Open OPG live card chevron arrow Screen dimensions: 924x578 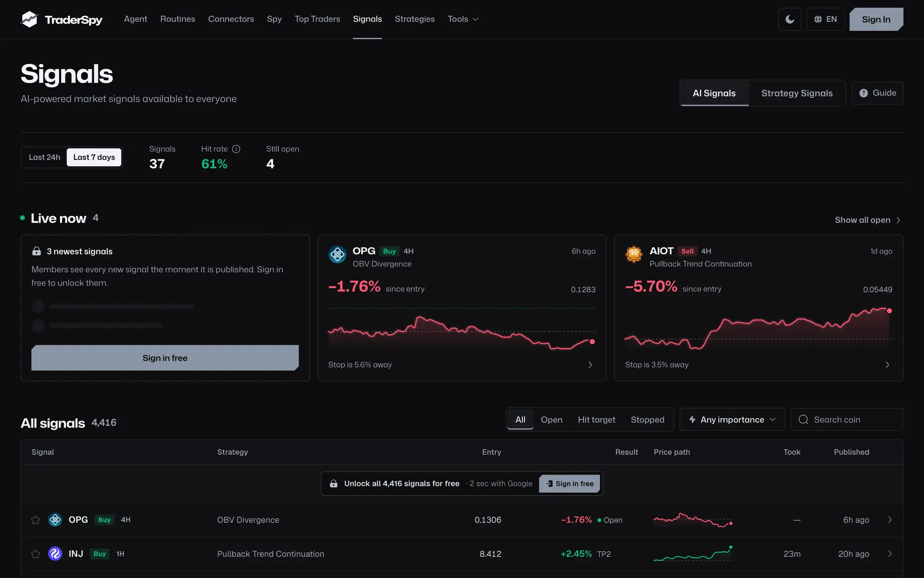click(590, 364)
